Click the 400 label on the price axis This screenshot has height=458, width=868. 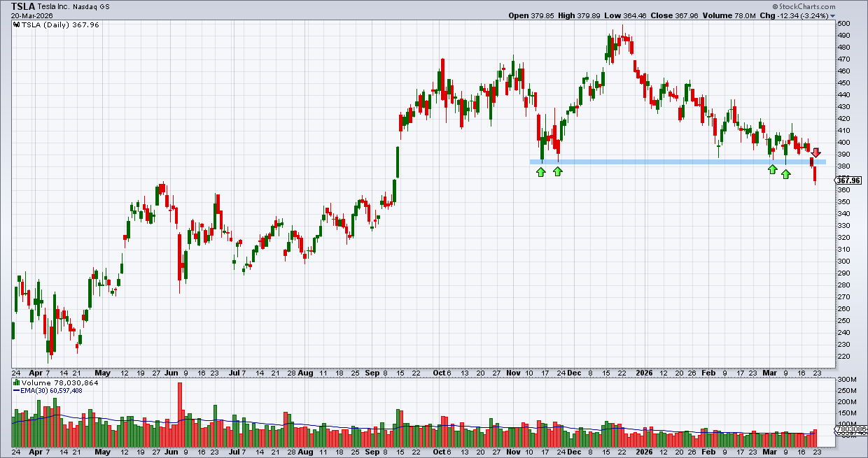[x=843, y=143]
